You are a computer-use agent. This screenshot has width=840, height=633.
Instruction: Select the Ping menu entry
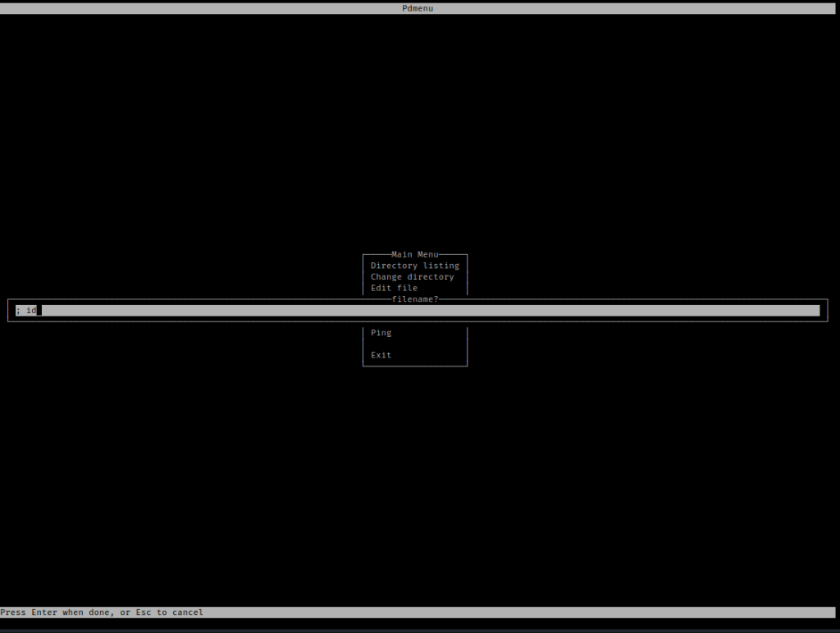(x=381, y=333)
